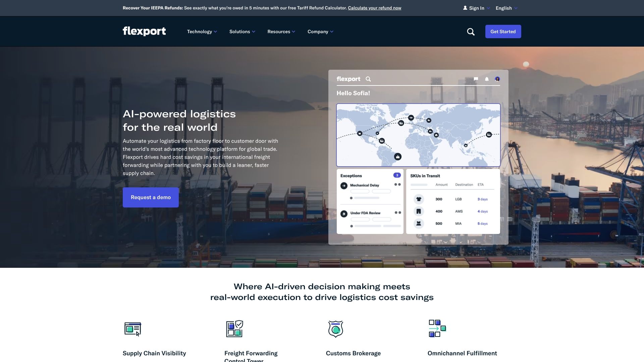Click the Get Started button
The width and height of the screenshot is (644, 362).
503,32
